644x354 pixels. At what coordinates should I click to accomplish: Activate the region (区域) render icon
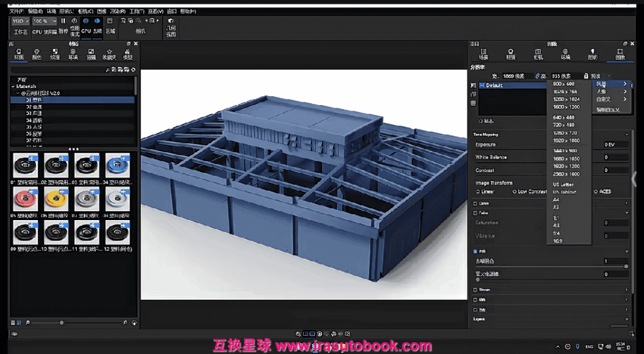[110, 21]
